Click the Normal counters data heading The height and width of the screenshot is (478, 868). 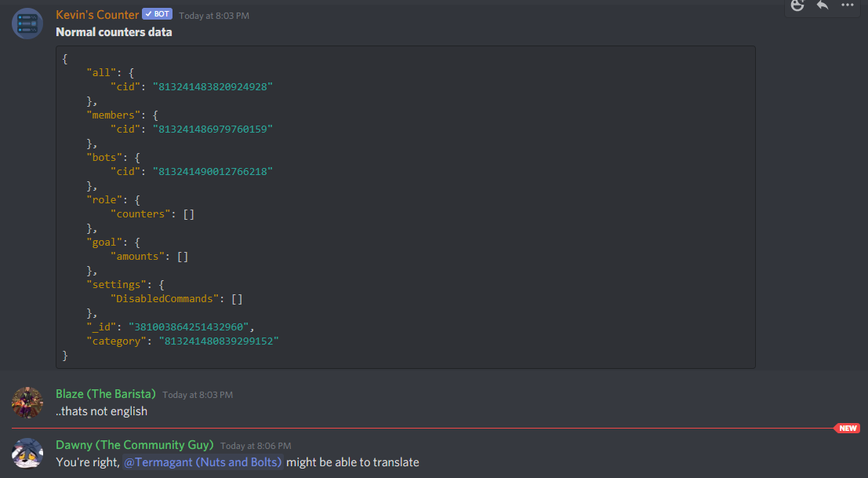pyautogui.click(x=114, y=32)
